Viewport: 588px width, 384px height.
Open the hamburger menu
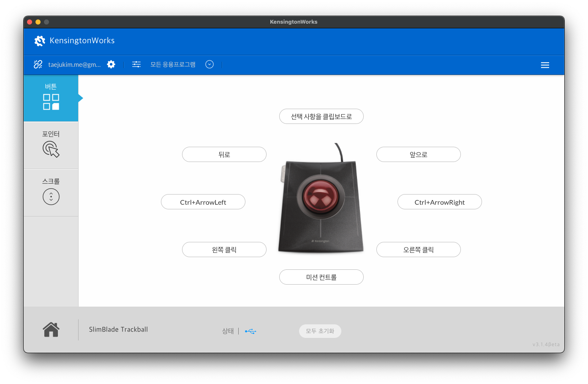pos(545,65)
